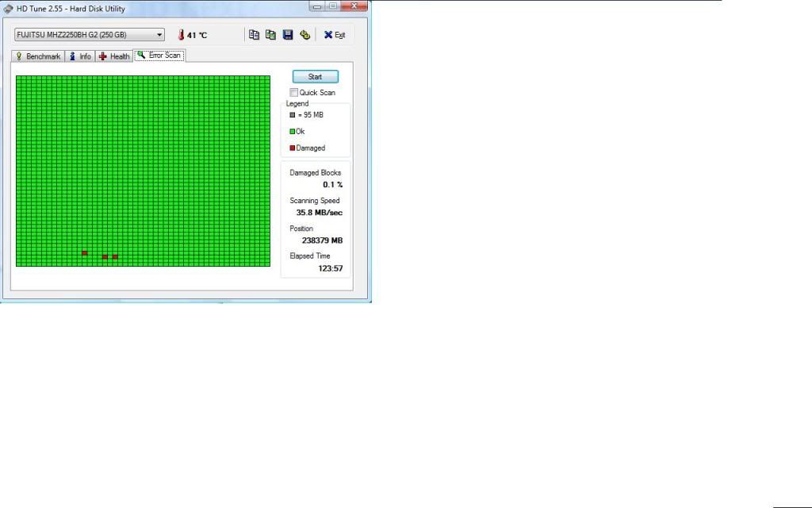Switch to the Health tab
This screenshot has height=508, width=812.
coord(114,56)
